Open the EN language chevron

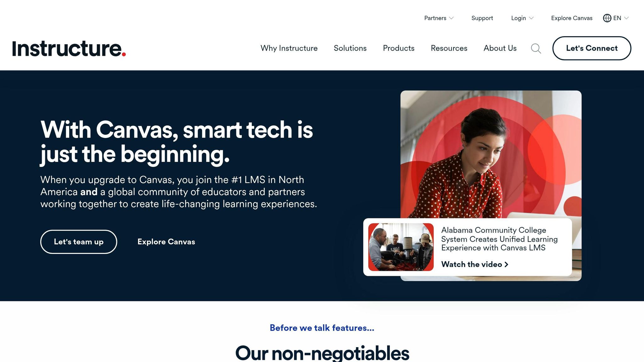click(x=626, y=18)
